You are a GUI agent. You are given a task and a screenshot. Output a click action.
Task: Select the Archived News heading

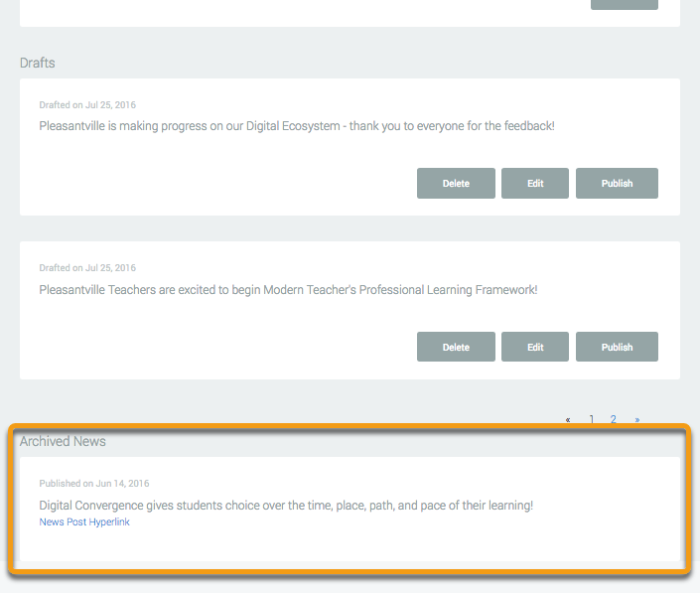click(x=63, y=441)
